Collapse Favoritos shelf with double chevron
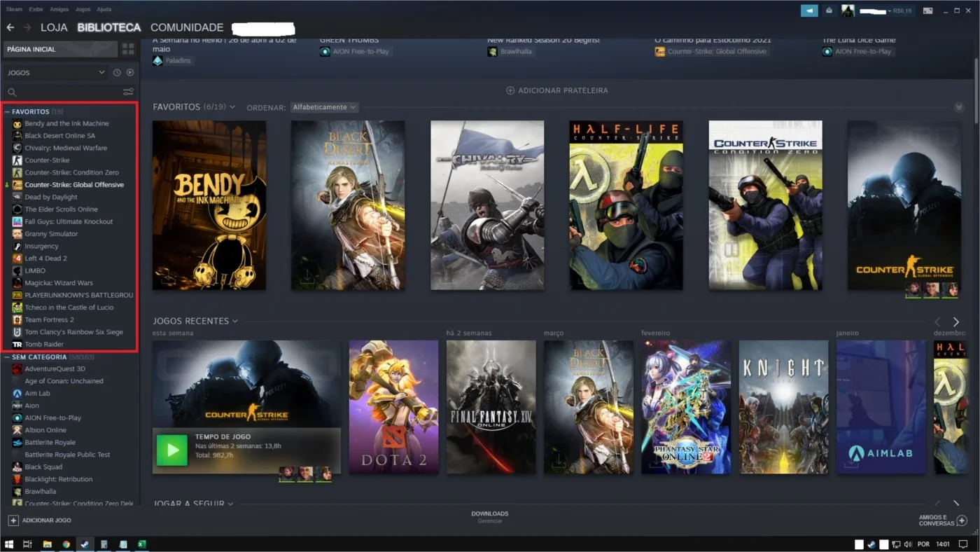This screenshot has width=980, height=552. point(959,107)
